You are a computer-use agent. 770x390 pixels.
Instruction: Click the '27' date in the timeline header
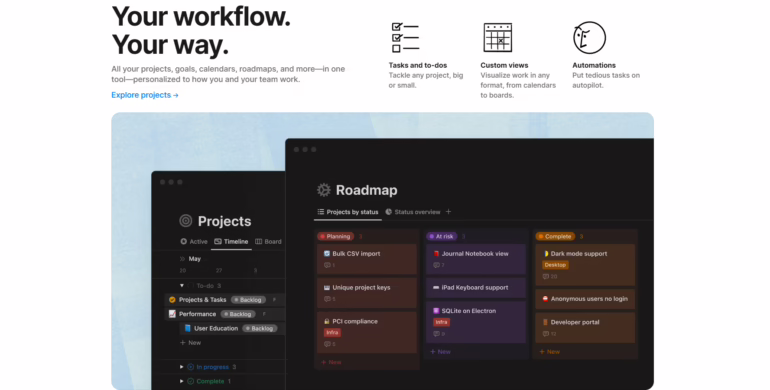(x=219, y=271)
